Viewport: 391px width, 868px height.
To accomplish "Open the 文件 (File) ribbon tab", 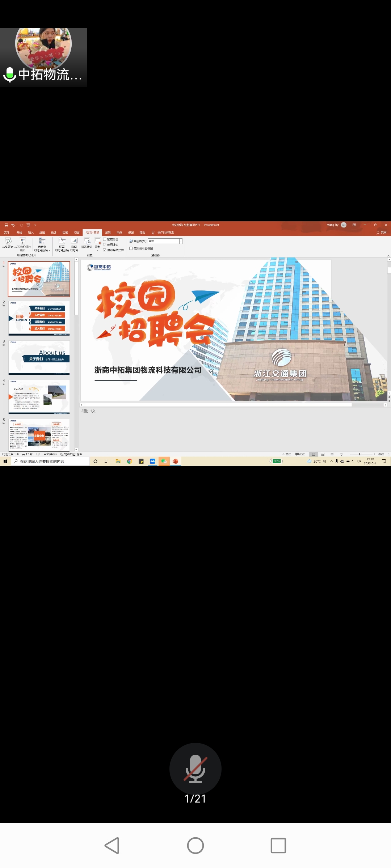I will coord(7,233).
